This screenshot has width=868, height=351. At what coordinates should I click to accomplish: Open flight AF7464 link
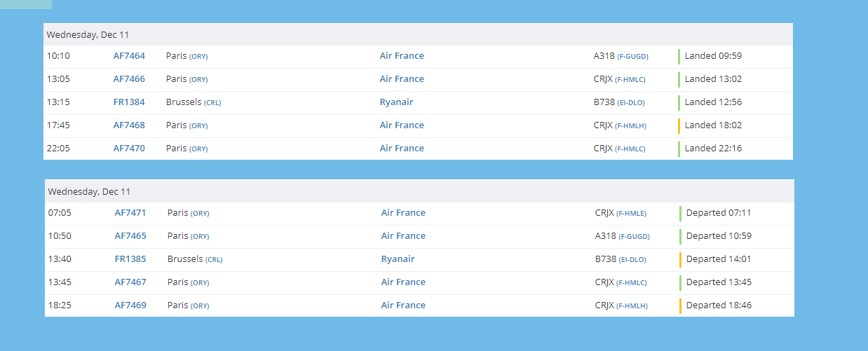129,56
